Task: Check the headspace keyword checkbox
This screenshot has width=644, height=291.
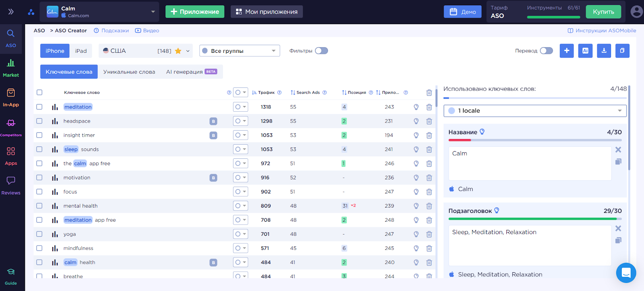Action: click(x=39, y=121)
